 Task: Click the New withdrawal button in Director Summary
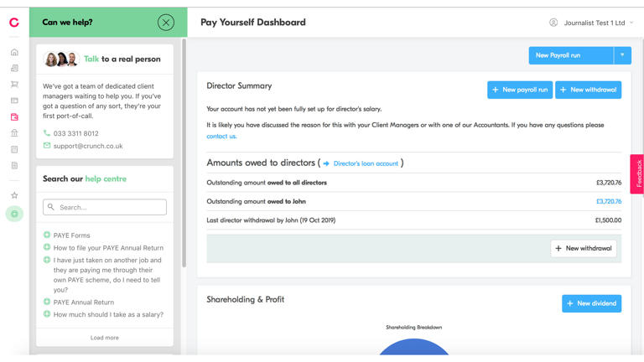click(588, 90)
